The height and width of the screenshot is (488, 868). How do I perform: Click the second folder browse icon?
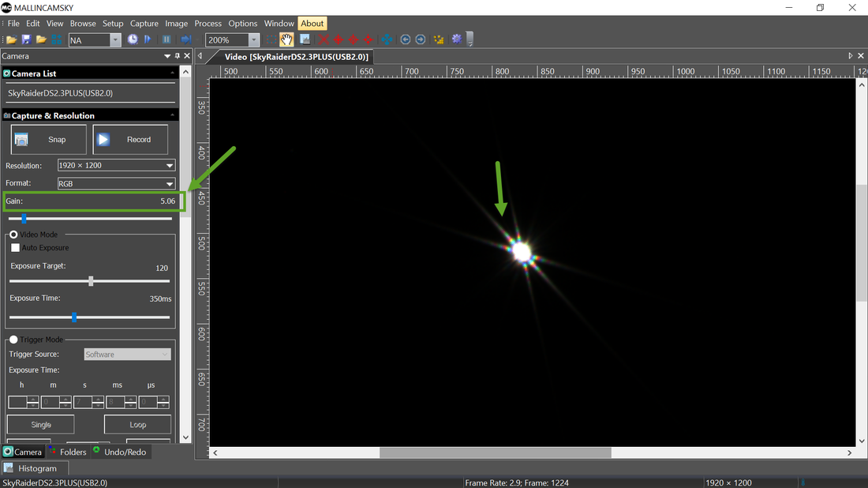click(41, 39)
